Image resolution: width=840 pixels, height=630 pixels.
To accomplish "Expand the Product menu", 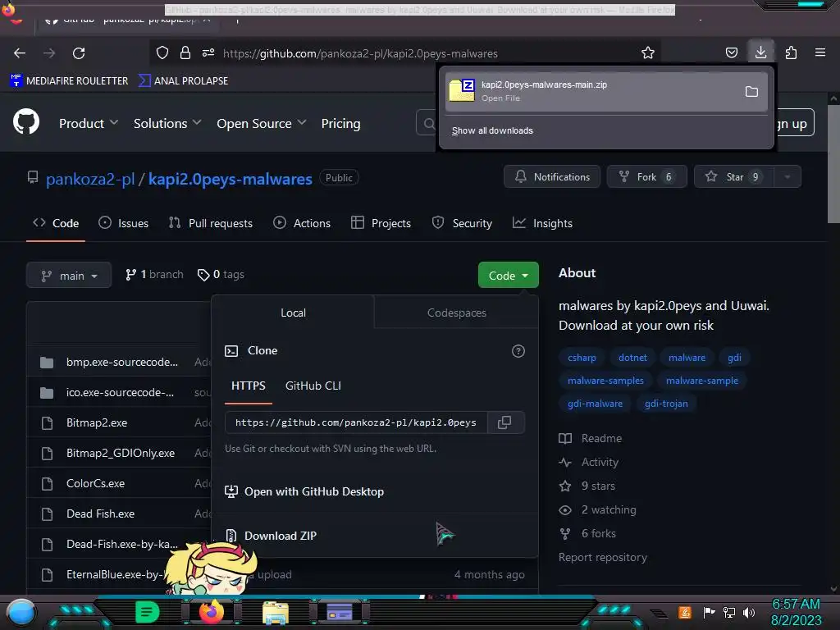I will pyautogui.click(x=89, y=123).
